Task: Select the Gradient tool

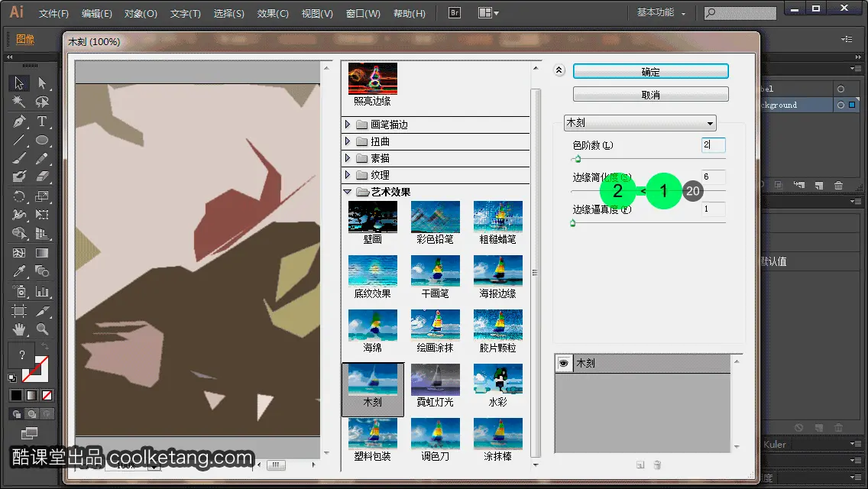Action: coord(42,253)
